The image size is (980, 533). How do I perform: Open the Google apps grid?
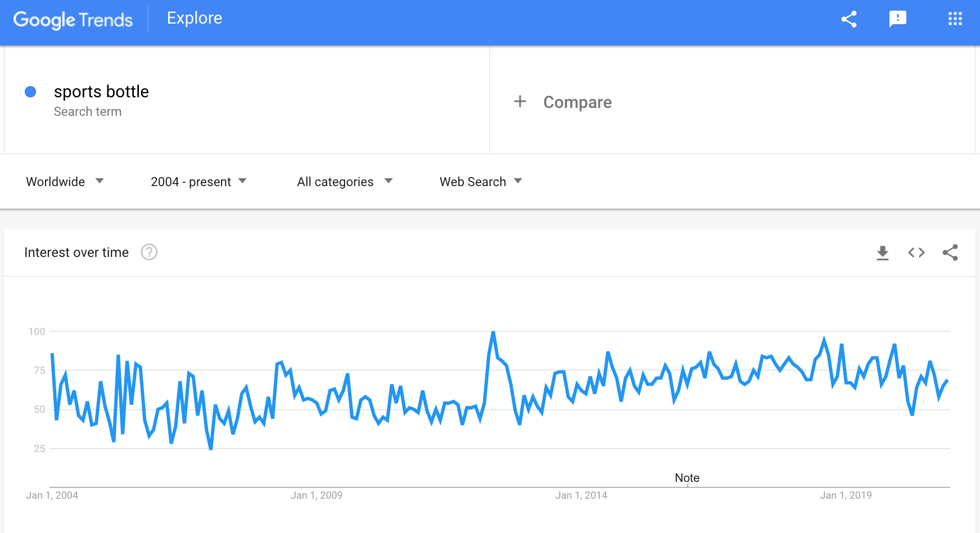(x=955, y=19)
